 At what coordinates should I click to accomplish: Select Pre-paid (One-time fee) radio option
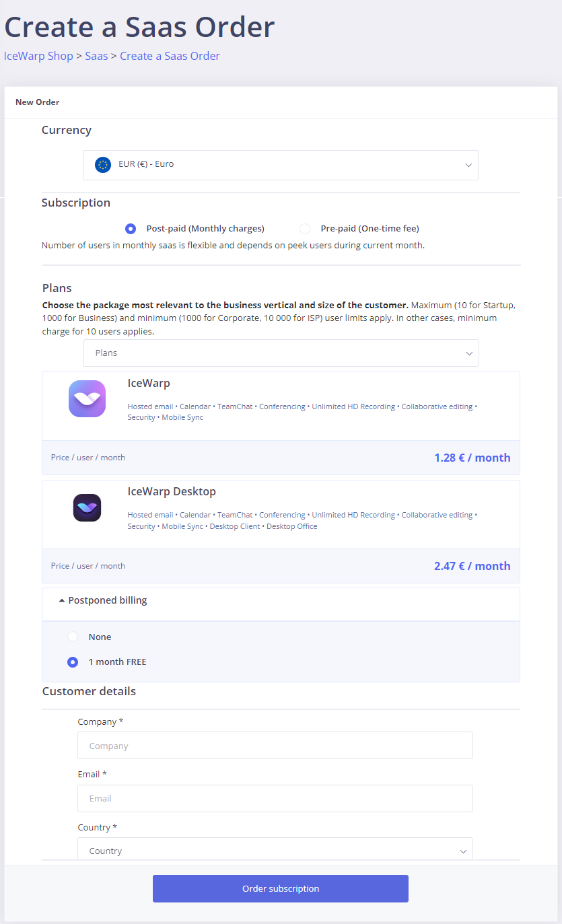pyautogui.click(x=305, y=229)
